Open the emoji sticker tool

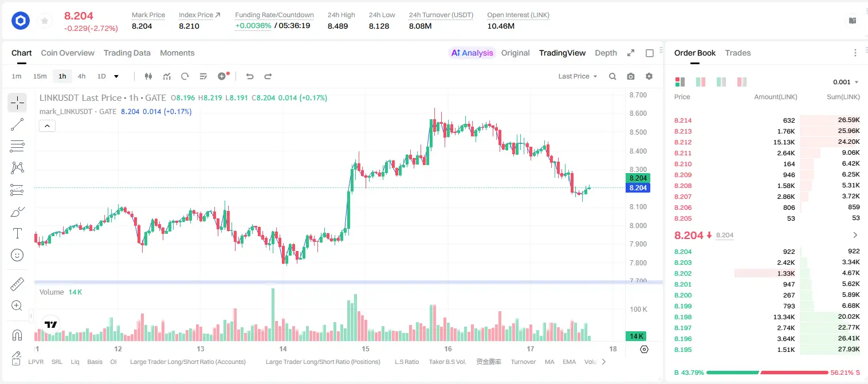coord(17,255)
